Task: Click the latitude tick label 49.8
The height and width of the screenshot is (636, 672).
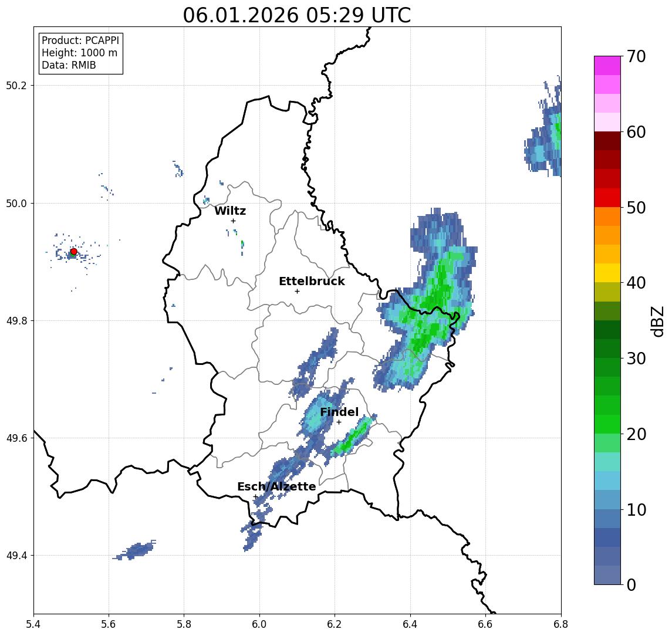Action: pos(16,320)
